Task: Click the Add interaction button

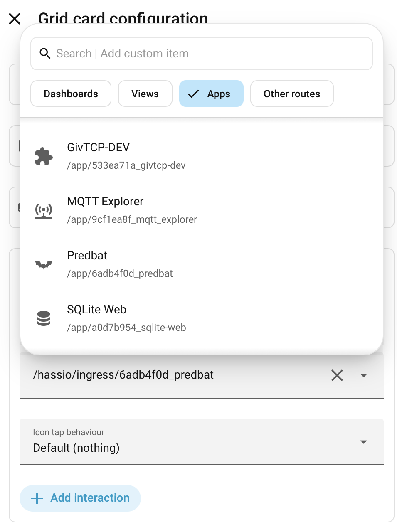Action: click(x=80, y=498)
